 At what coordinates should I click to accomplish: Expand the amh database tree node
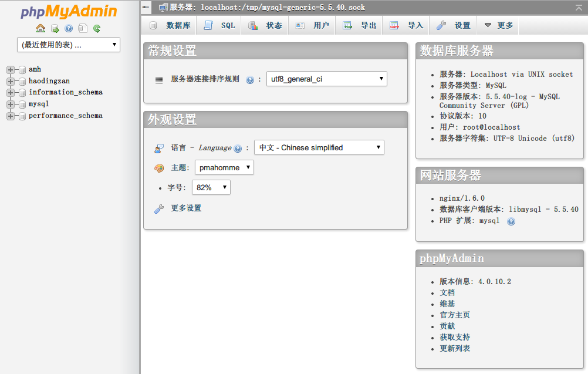(11, 70)
